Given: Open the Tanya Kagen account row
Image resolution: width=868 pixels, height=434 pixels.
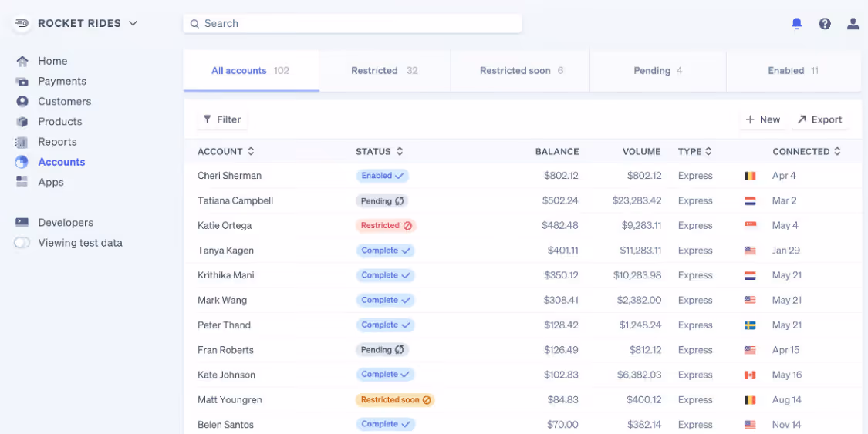Looking at the screenshot, I should pyautogui.click(x=522, y=251).
